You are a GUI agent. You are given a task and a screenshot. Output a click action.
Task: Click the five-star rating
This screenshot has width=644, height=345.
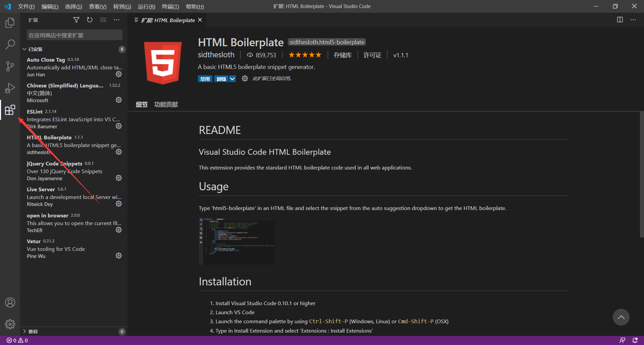click(x=305, y=55)
